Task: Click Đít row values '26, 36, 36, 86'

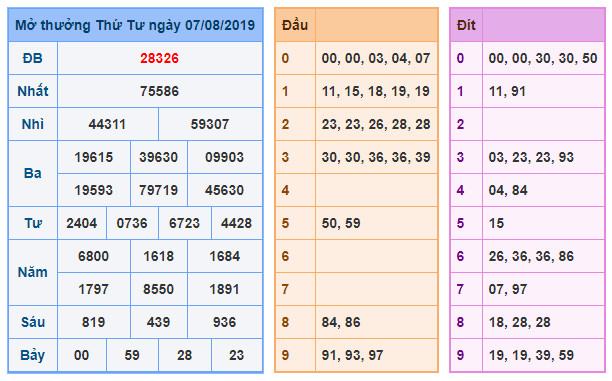Action: tap(531, 256)
